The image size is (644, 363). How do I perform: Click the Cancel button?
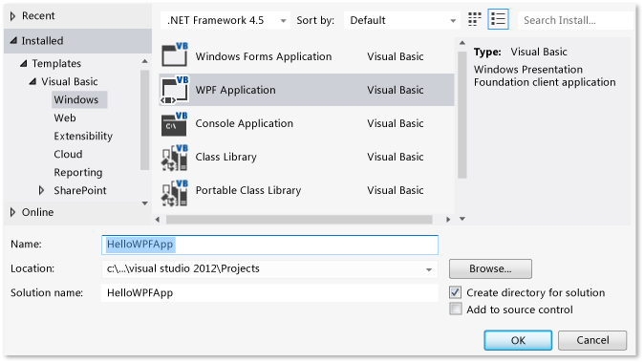pos(592,340)
